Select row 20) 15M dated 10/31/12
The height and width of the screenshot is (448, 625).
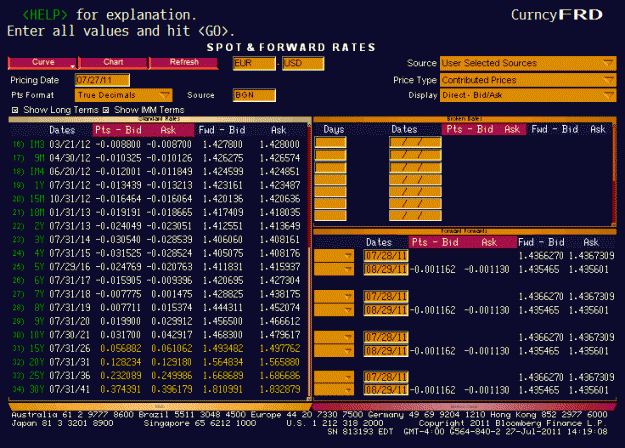click(x=158, y=198)
